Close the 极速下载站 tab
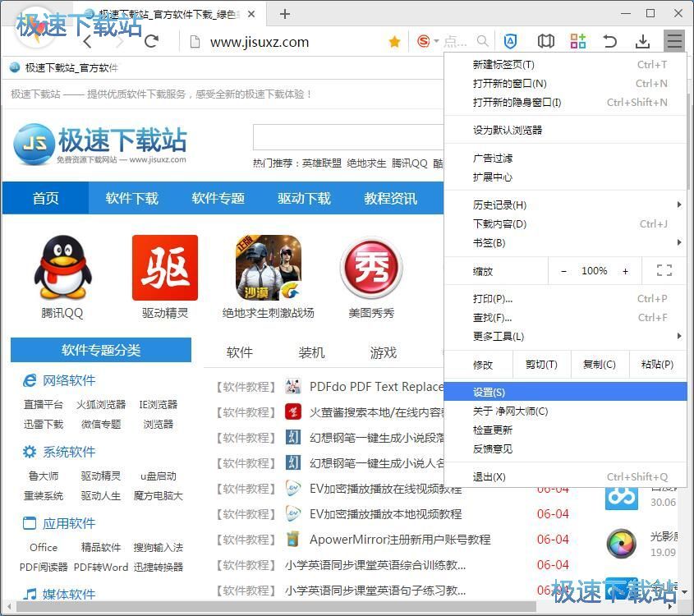The image size is (694, 616). (251, 14)
